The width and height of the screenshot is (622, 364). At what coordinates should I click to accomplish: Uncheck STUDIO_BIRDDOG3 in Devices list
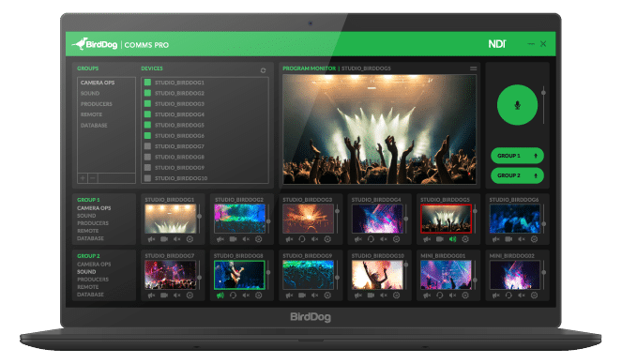click(147, 104)
